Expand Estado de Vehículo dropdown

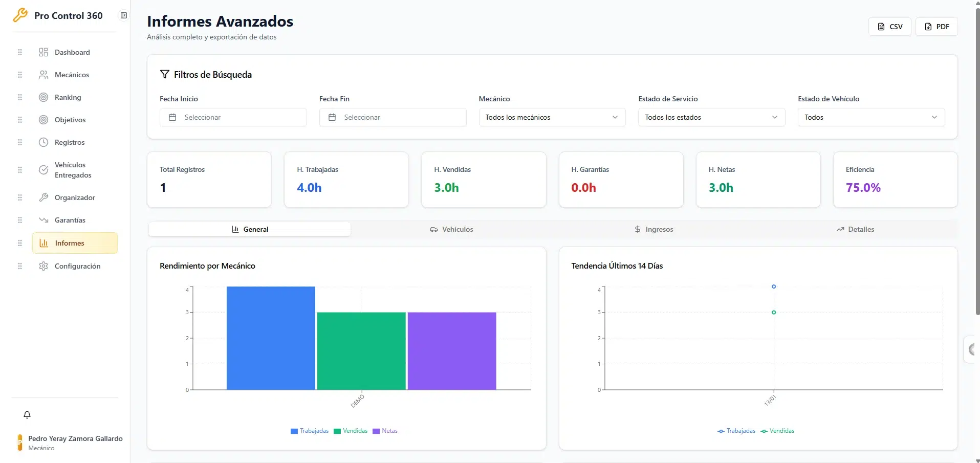tap(870, 117)
